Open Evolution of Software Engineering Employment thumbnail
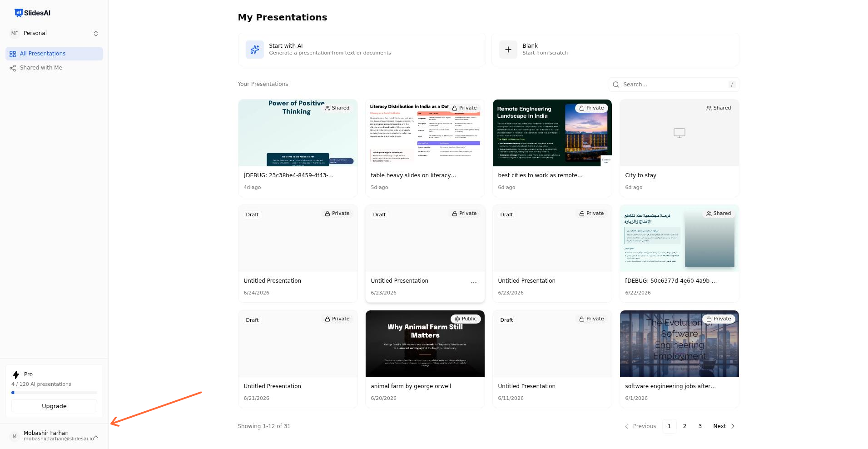This screenshot has width=868, height=449. pos(679,344)
